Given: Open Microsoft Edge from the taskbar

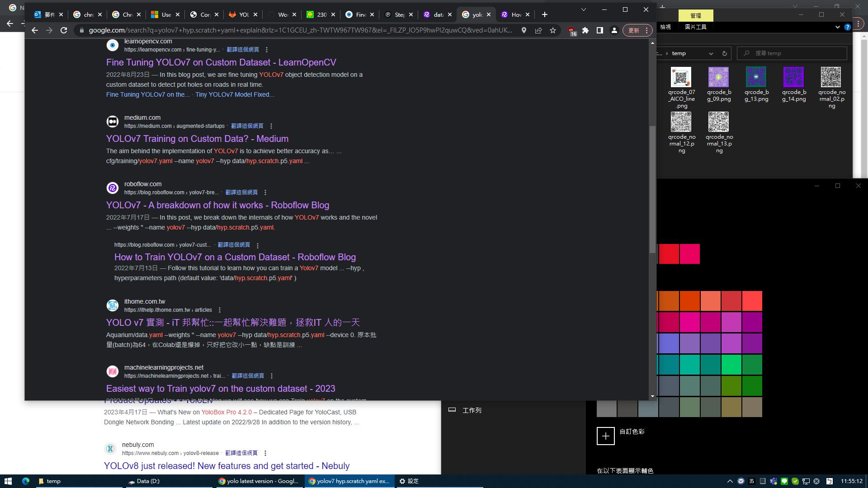Looking at the screenshot, I should click(x=26, y=481).
